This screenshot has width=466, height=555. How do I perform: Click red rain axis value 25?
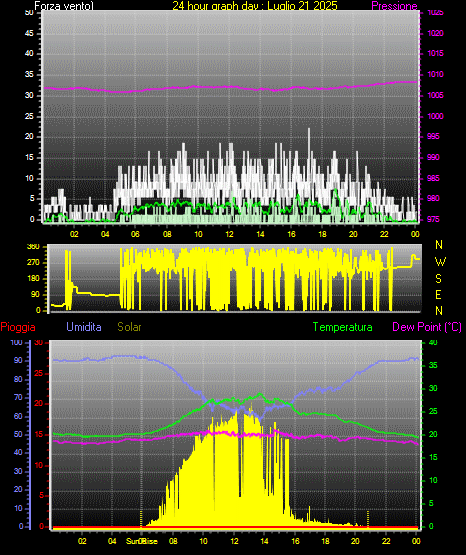39,373
